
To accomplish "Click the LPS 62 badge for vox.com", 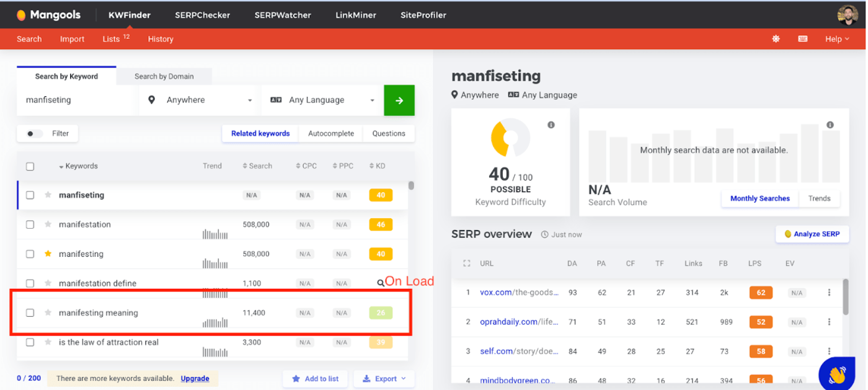I will tap(761, 293).
